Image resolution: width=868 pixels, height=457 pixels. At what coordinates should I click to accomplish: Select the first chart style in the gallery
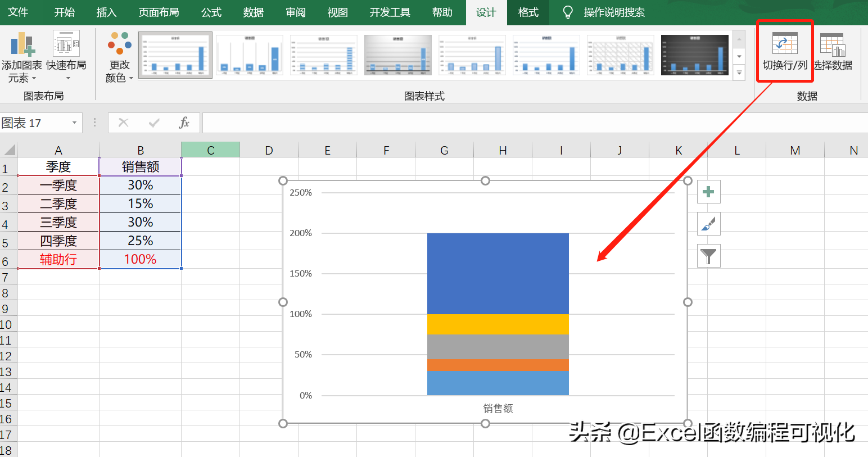[x=175, y=55]
